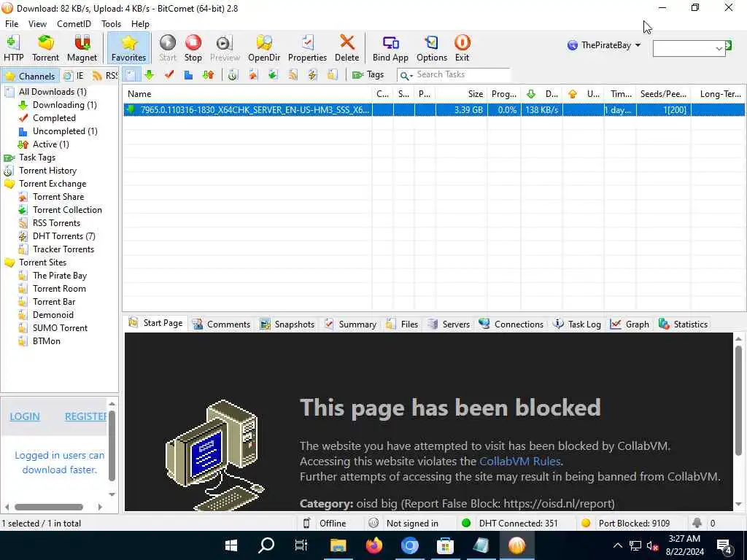Delete the selected task
Viewport: 747px width, 560px height.
click(x=347, y=48)
